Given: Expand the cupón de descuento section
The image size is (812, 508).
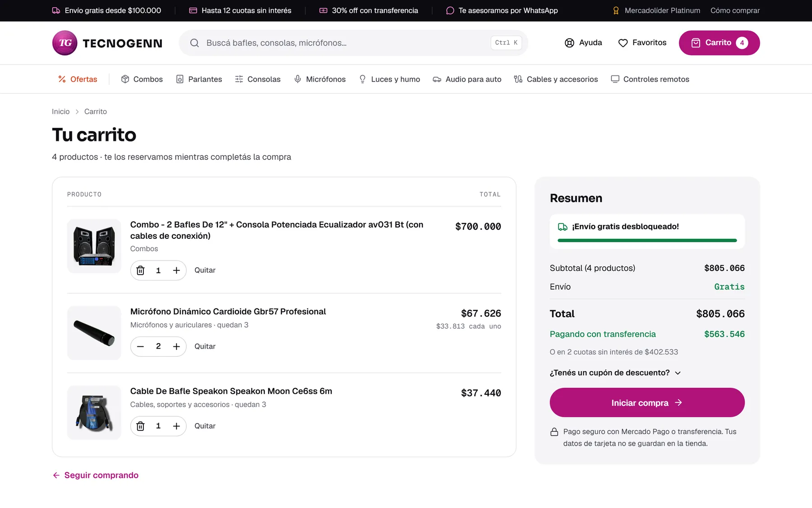Looking at the screenshot, I should coord(615,373).
